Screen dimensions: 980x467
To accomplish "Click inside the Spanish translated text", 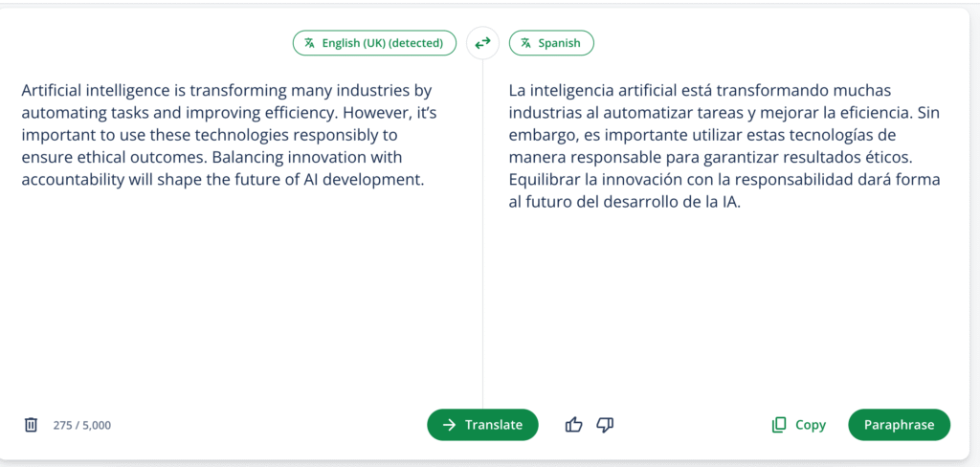I will (x=725, y=146).
